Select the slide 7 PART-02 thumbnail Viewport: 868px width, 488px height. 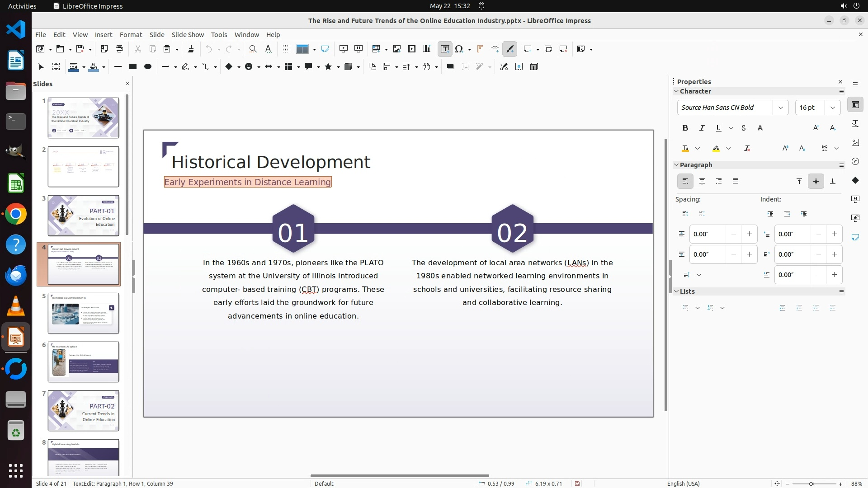(83, 410)
